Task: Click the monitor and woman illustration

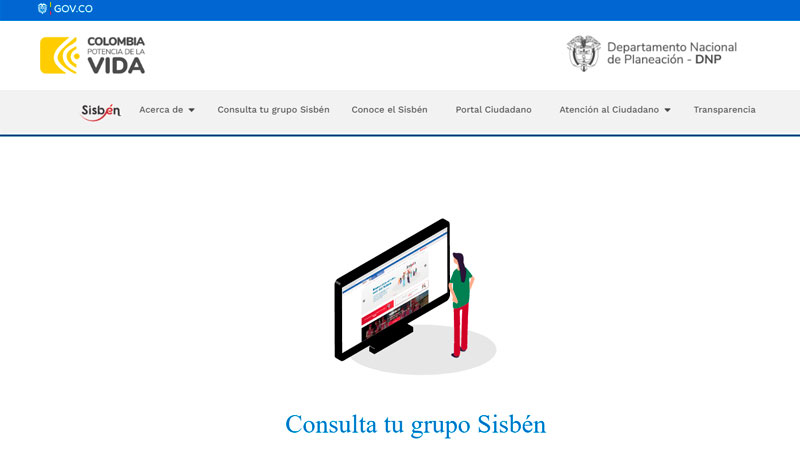Action: [x=415, y=296]
